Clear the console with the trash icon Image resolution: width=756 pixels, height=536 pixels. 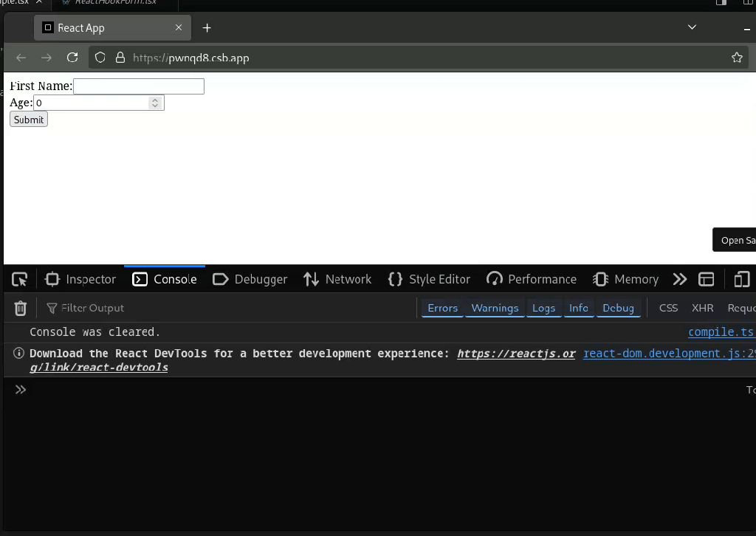click(20, 308)
